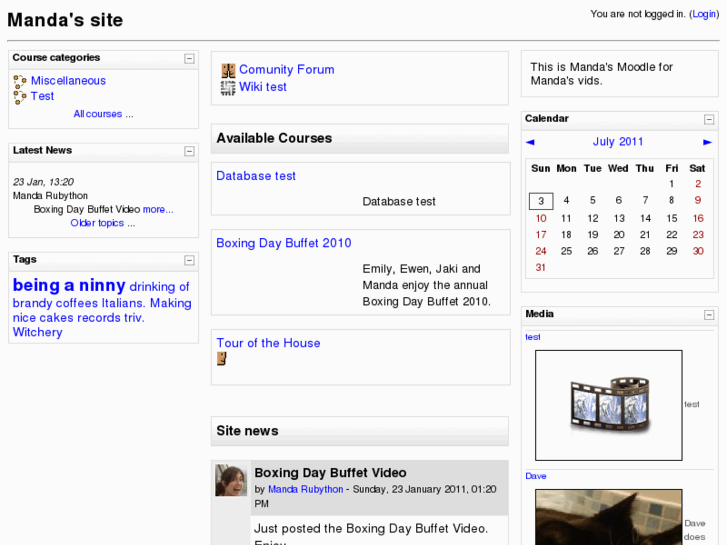Collapse the Tags block
Screen dimensions: 727x545
189,260
